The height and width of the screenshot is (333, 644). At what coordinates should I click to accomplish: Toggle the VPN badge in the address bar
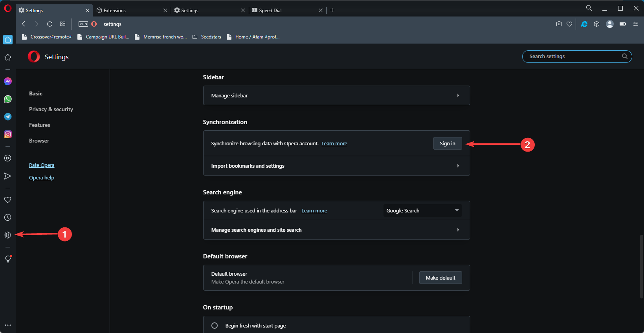(83, 24)
